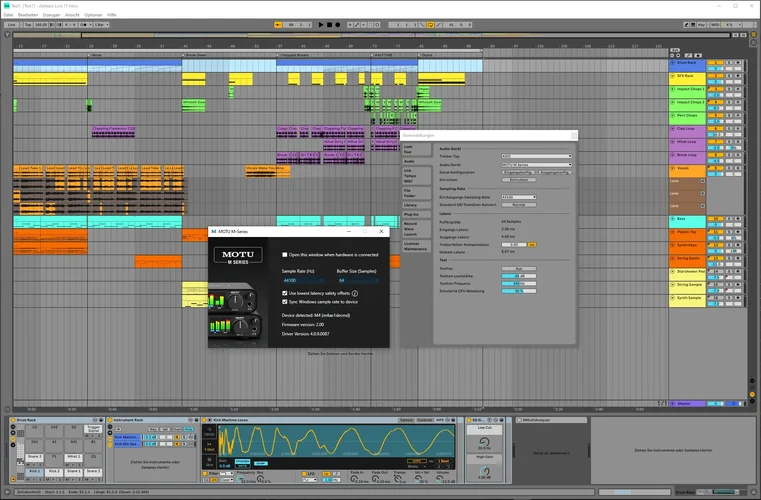The image size is (761, 500).
Task: Toggle the Draw Mode pencil icon
Action: [x=686, y=25]
